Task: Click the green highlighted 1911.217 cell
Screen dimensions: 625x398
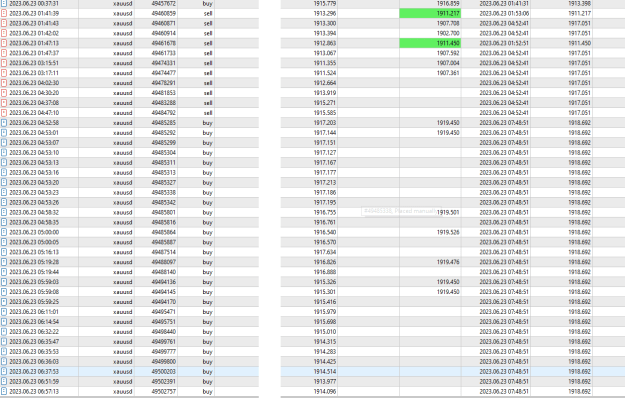Action: [430, 13]
